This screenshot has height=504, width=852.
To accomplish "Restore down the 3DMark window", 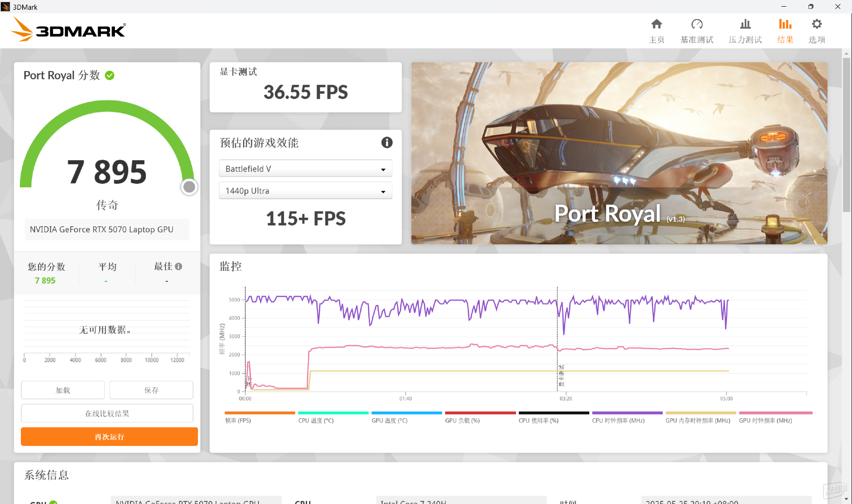I will (811, 7).
